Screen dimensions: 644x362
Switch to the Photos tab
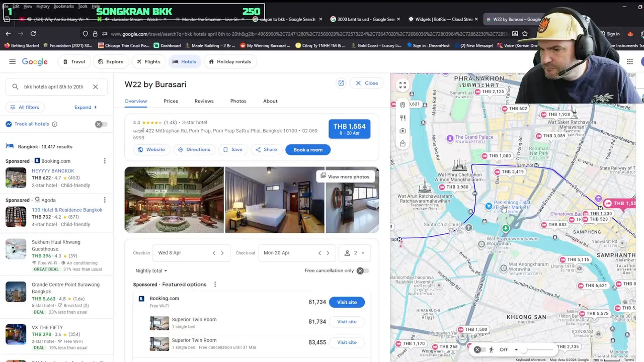[x=238, y=101]
